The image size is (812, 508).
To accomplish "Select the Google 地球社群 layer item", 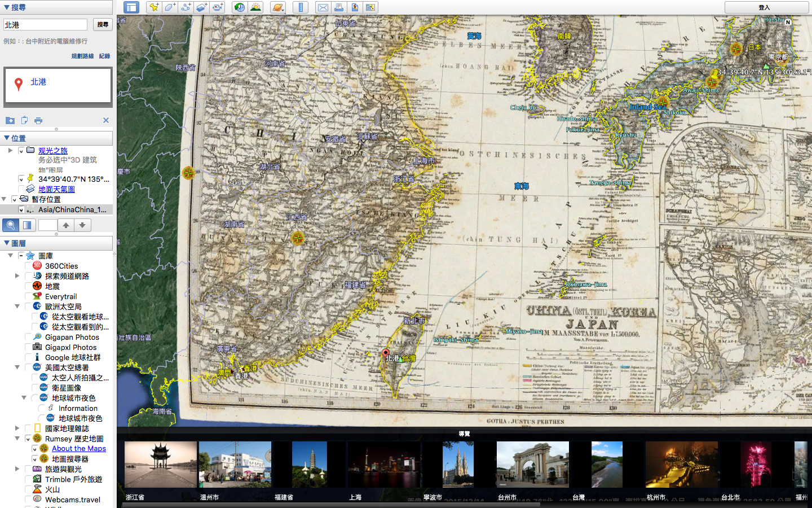I will click(x=73, y=357).
